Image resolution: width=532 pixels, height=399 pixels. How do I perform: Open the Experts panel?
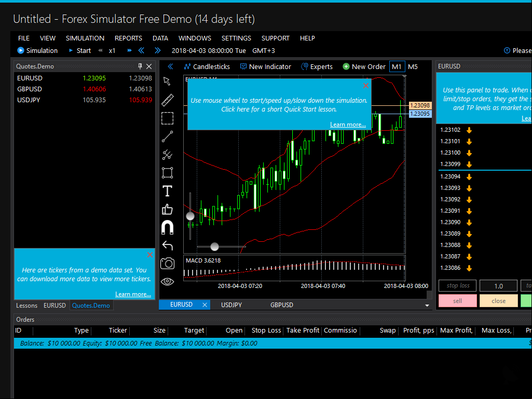(317, 66)
